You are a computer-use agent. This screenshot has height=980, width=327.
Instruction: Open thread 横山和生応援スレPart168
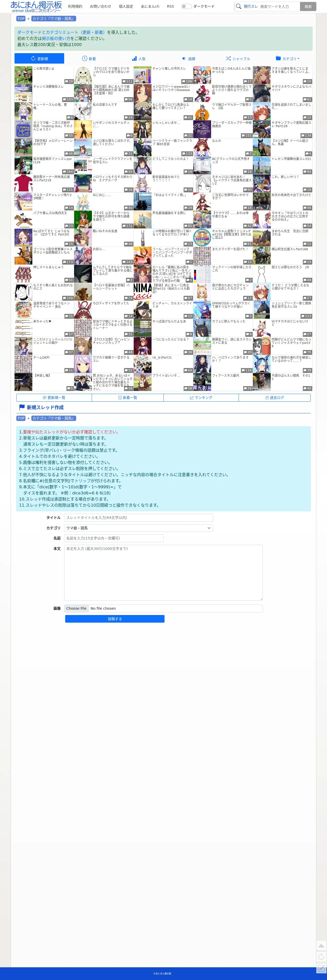282,256
